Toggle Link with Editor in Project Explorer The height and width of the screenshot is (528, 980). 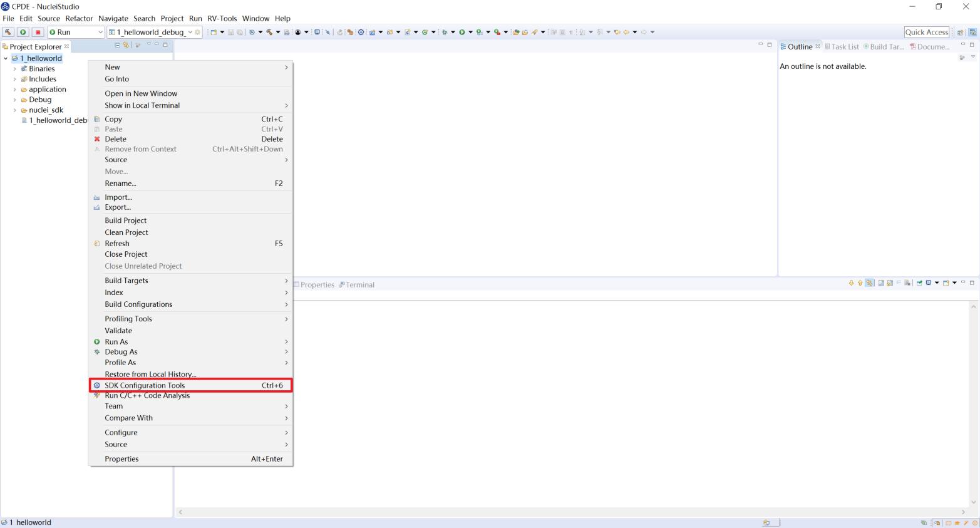click(126, 45)
